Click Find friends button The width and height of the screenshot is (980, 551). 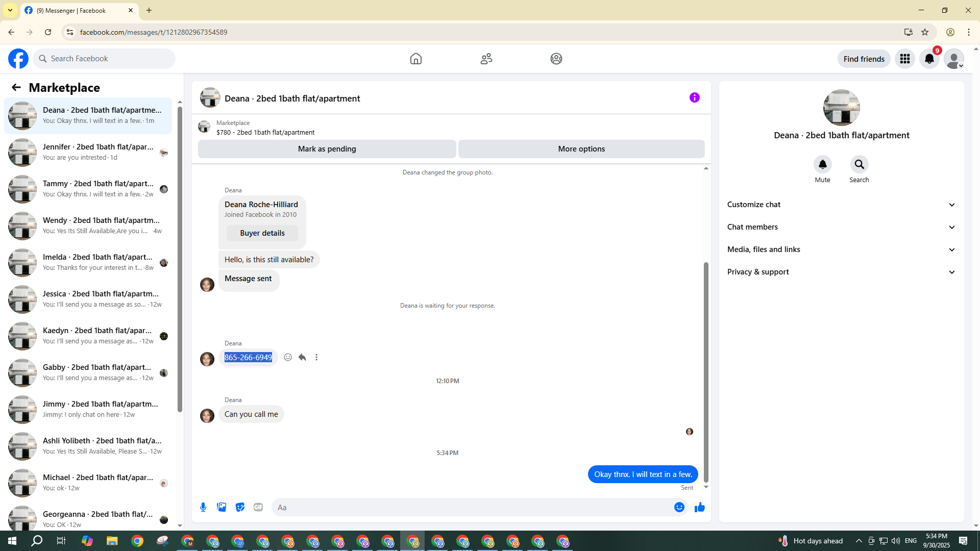point(864,59)
